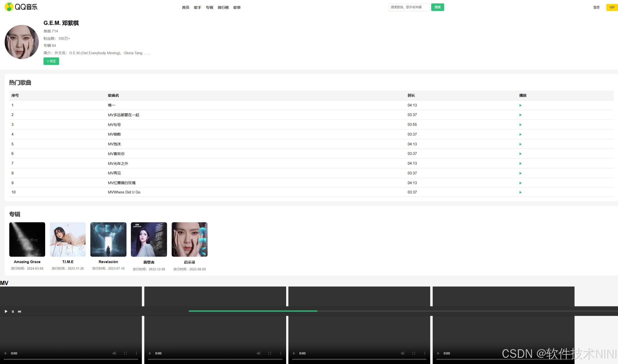Play the song 唯一
The width and height of the screenshot is (618, 364).
pyautogui.click(x=520, y=105)
